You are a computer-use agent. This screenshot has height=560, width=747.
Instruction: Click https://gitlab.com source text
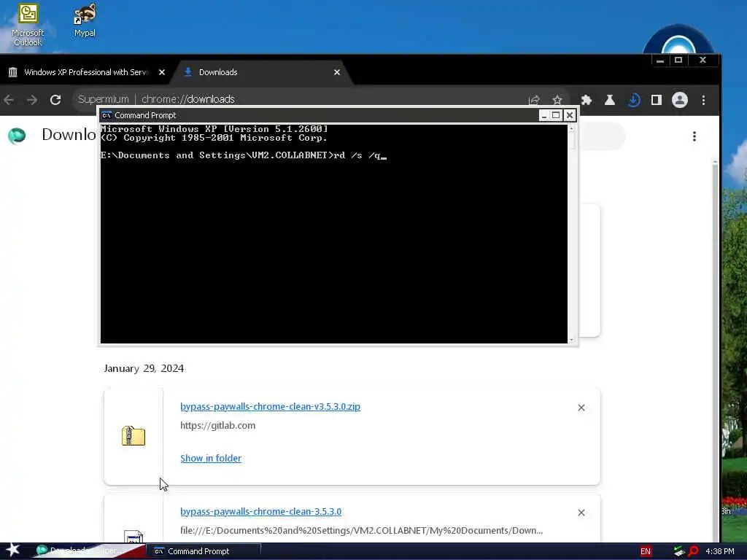tap(217, 426)
